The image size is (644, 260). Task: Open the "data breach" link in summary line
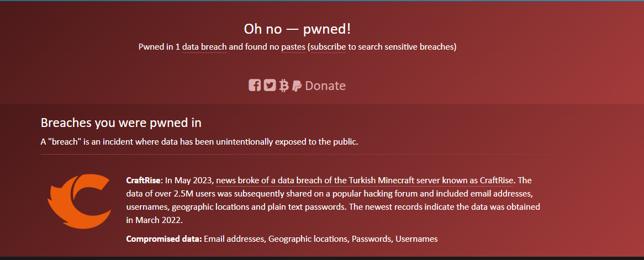click(x=204, y=47)
